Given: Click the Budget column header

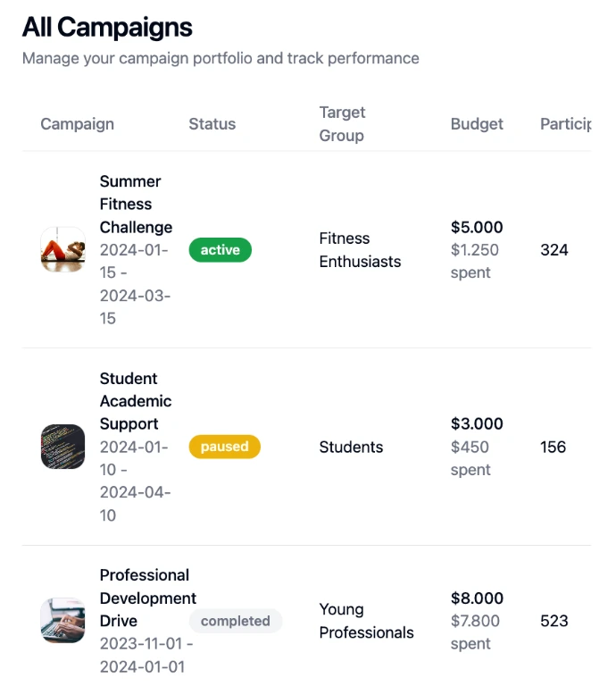Looking at the screenshot, I should [x=477, y=124].
